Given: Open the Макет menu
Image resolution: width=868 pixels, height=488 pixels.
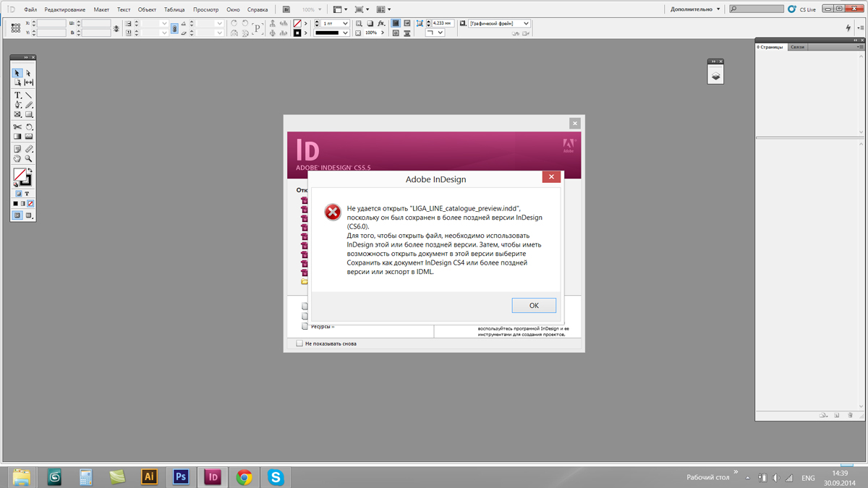Looking at the screenshot, I should (x=101, y=9).
